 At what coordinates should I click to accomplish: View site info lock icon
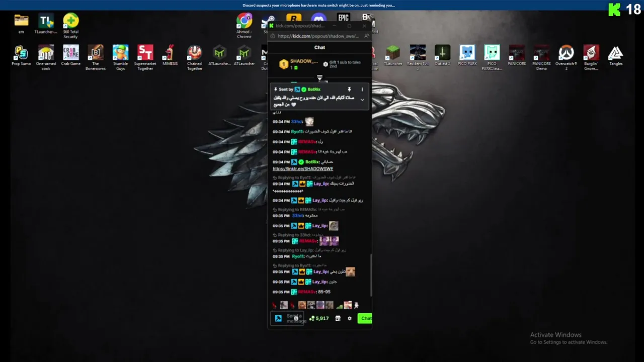point(273,36)
